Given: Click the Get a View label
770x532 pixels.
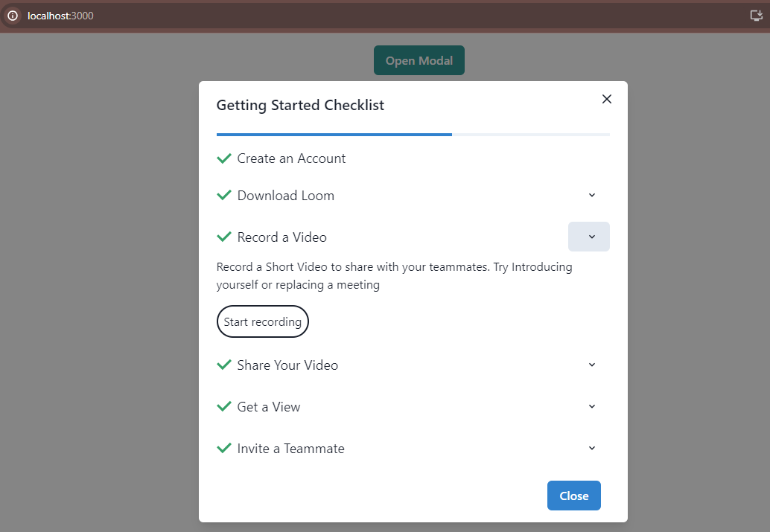Looking at the screenshot, I should pyautogui.click(x=269, y=407).
